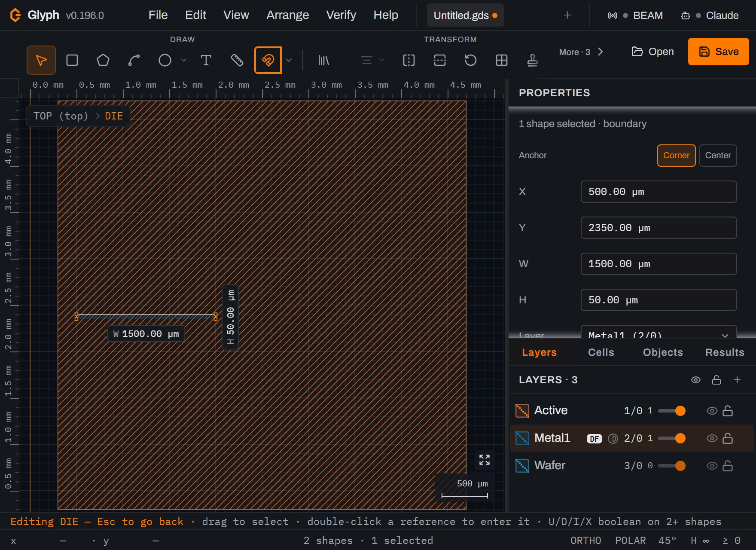Switch to the Objects tab
The height and width of the screenshot is (550, 756).
point(663,352)
